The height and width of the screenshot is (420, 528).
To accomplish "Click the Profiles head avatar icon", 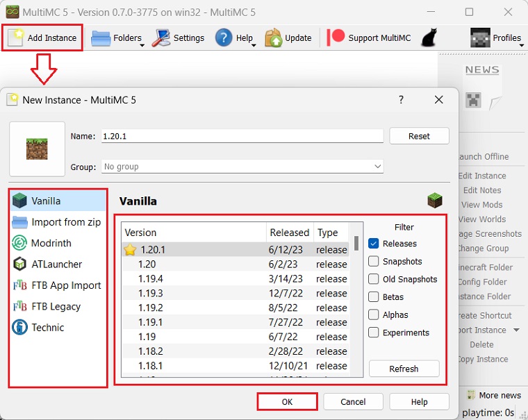I will pos(480,37).
